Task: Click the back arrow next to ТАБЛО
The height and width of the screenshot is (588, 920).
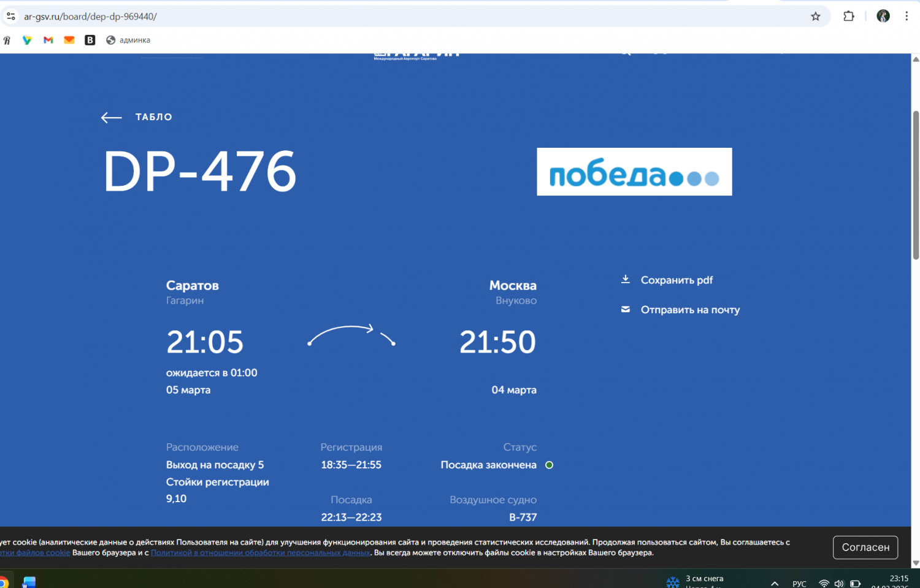Action: point(111,118)
